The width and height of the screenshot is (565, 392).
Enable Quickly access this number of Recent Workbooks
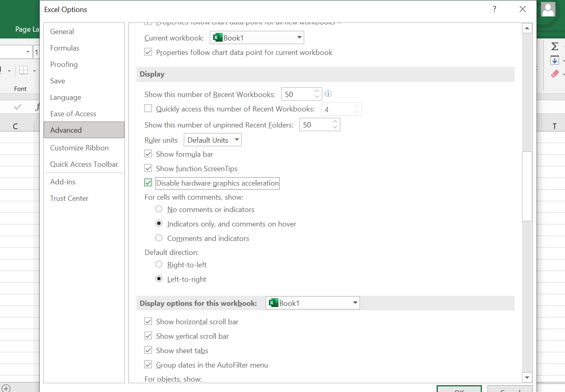[148, 109]
